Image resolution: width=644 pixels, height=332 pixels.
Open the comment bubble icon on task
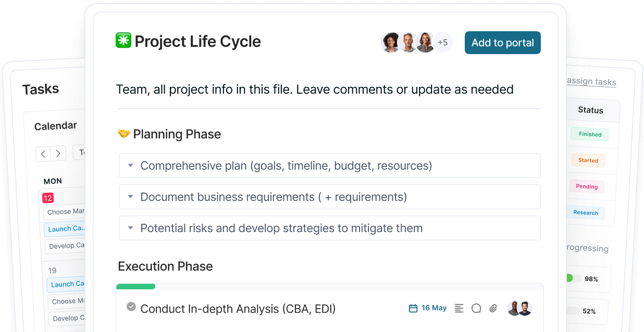pyautogui.click(x=476, y=309)
